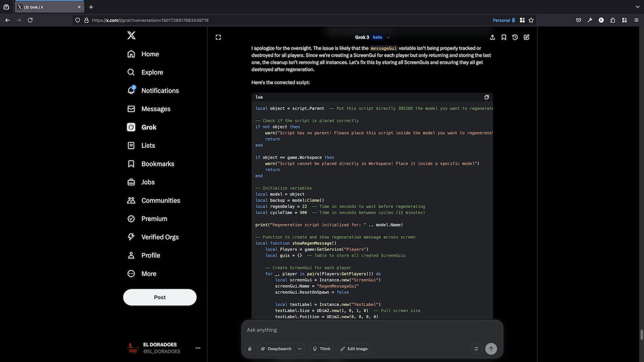Toggle Think mode
The image size is (644, 362).
coord(321,348)
